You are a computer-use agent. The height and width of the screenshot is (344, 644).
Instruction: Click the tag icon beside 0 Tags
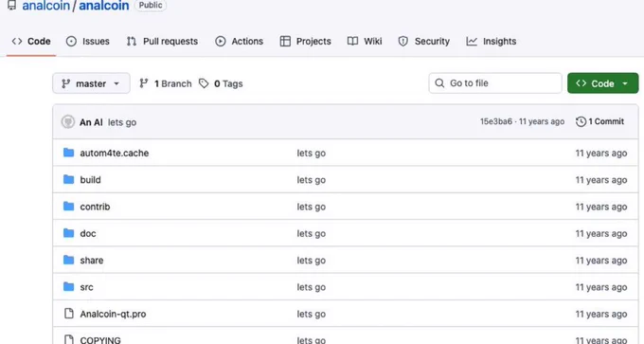click(204, 83)
